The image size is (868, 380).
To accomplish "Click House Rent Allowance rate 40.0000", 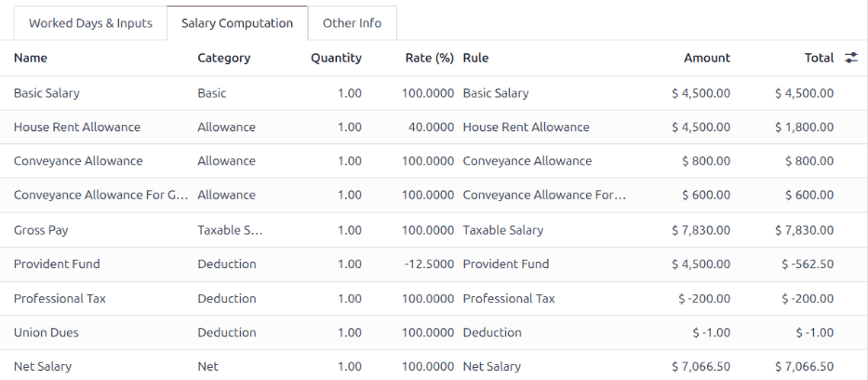I will tap(432, 128).
